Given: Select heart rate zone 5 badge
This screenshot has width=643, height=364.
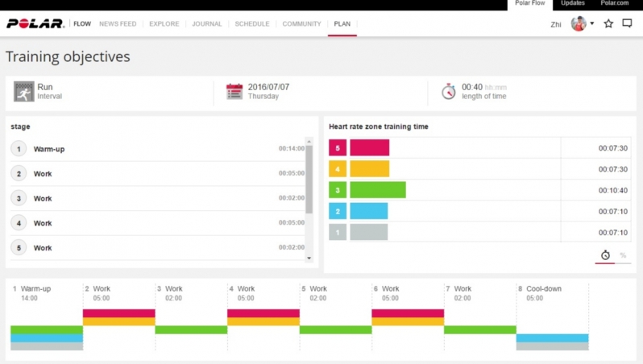Looking at the screenshot, I should (x=338, y=148).
